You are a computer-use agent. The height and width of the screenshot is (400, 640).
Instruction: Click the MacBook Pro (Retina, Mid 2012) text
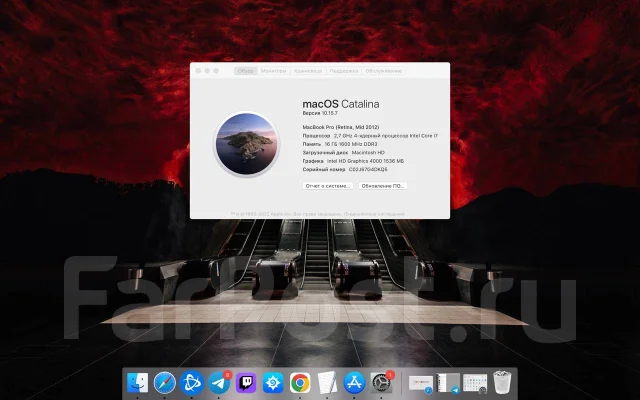click(x=341, y=127)
